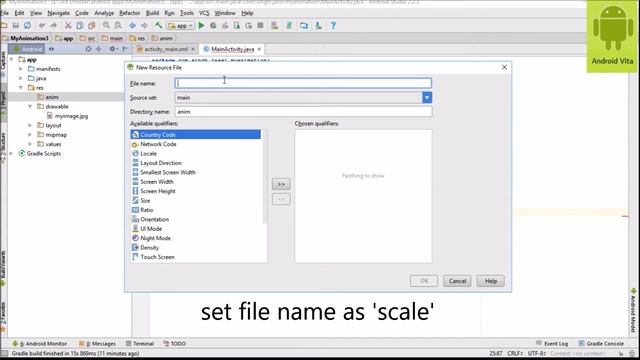
Task: Click the add qualifier >> button
Action: click(281, 184)
